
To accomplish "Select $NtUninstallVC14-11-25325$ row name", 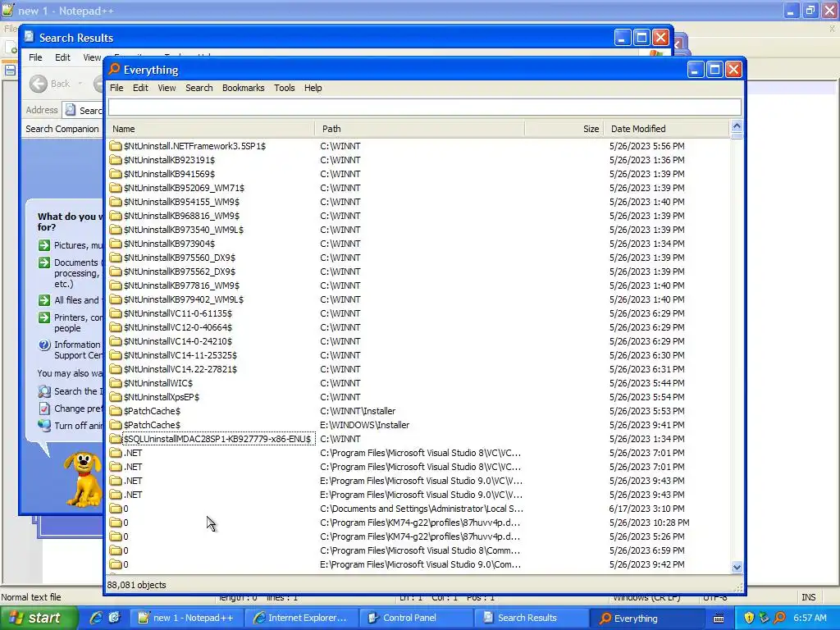I will pyautogui.click(x=180, y=355).
